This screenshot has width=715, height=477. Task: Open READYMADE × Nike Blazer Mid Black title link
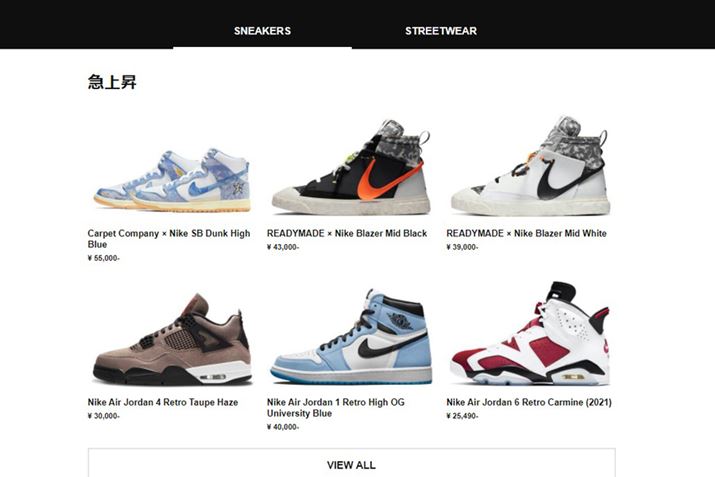(x=347, y=233)
